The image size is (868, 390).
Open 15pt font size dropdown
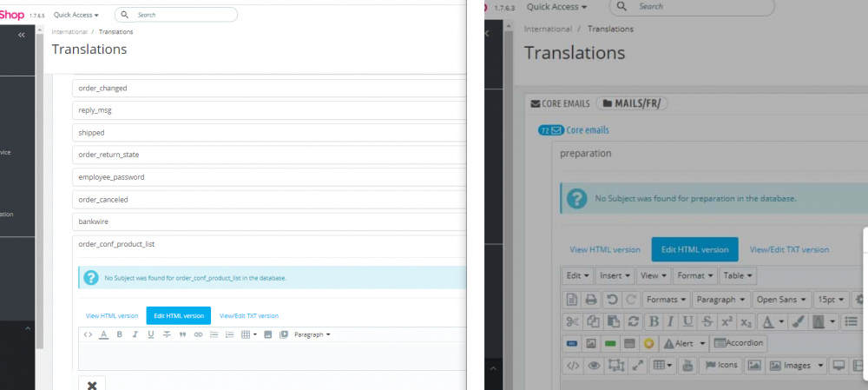click(x=832, y=300)
